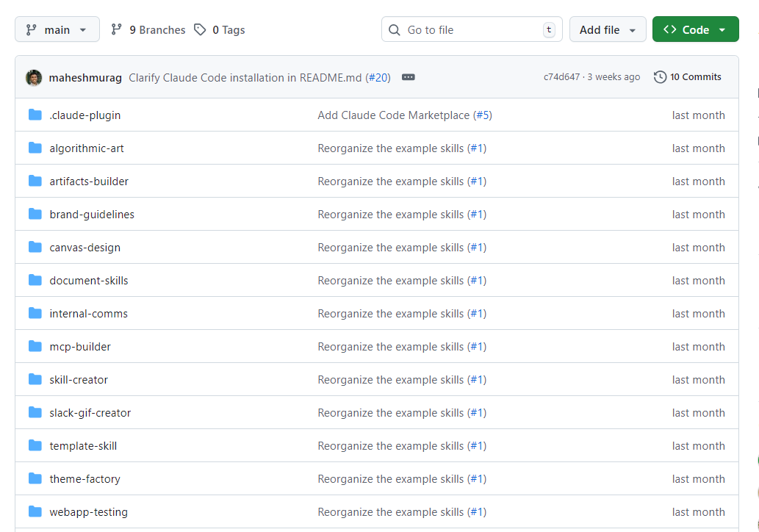Click the clock history icon beside 10 Commits
759x532 pixels.
[660, 77]
